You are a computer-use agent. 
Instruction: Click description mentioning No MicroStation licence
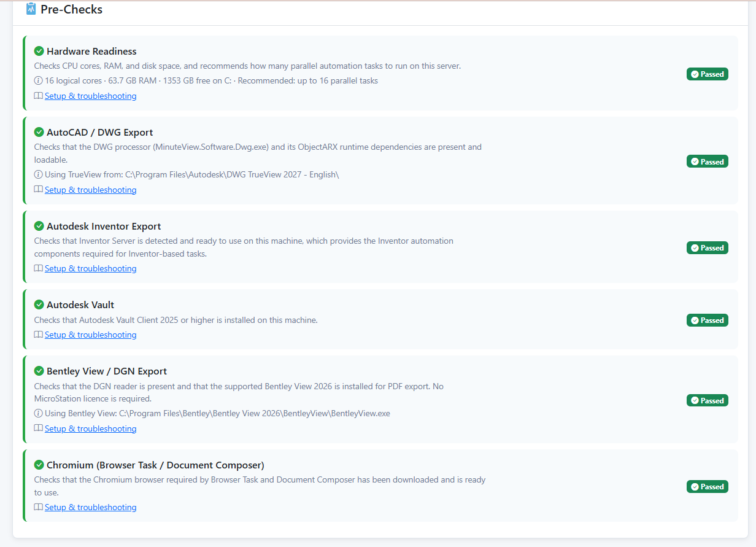click(x=239, y=392)
